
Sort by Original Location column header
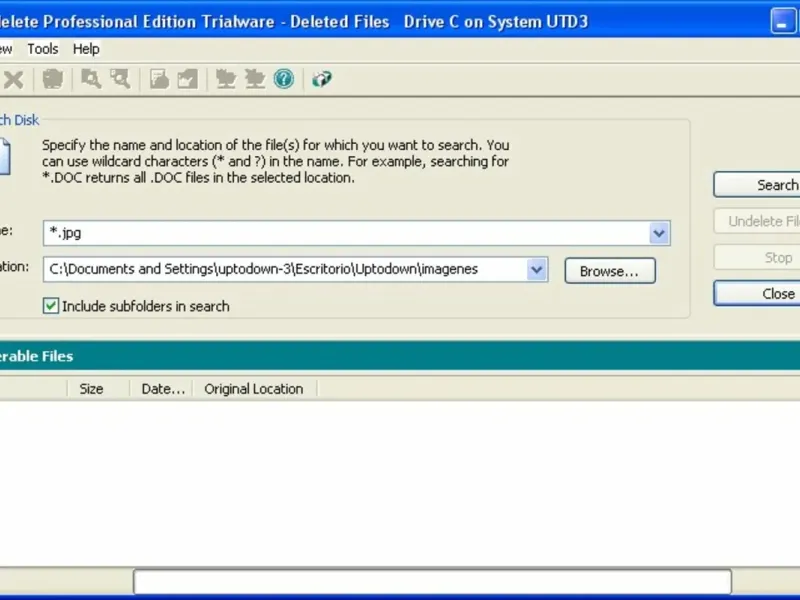255,389
